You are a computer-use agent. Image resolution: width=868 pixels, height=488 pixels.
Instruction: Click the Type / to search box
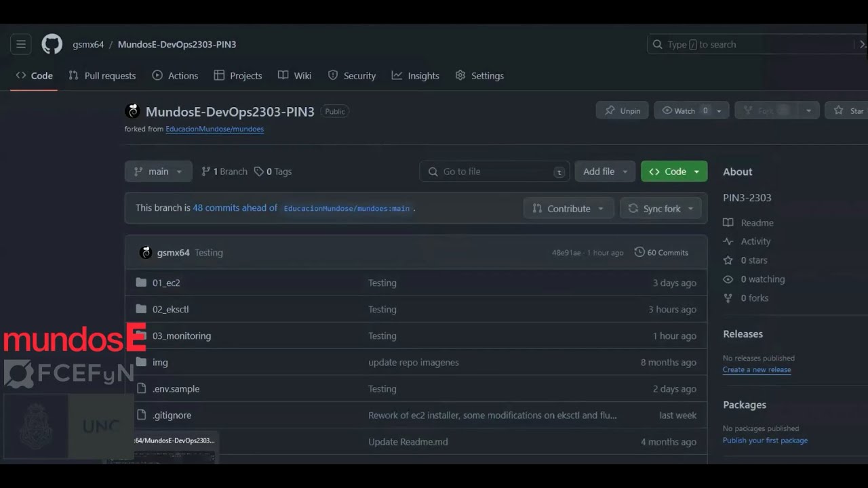(756, 45)
